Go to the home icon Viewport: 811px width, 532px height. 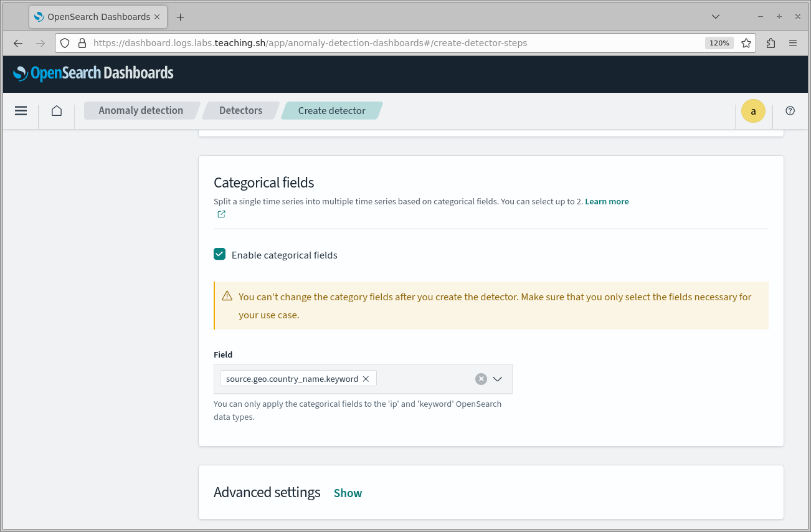tap(57, 111)
